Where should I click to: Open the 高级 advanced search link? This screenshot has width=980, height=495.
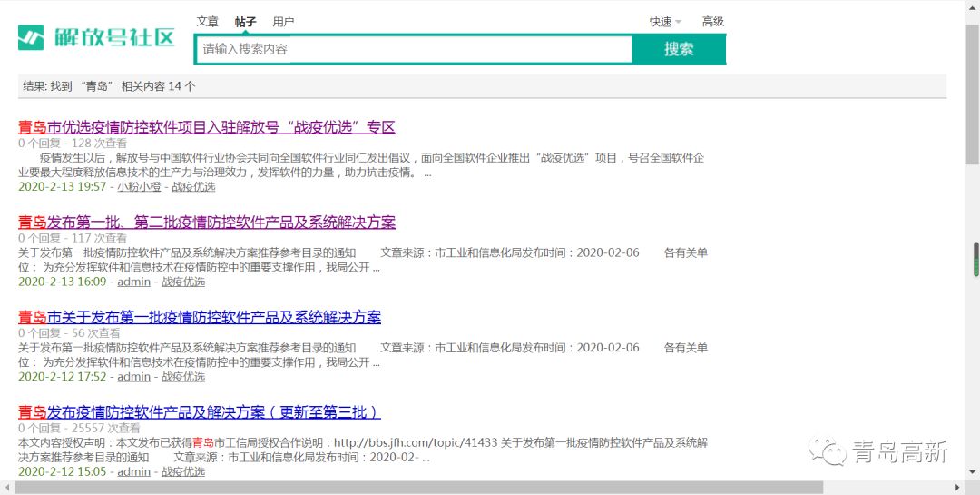(712, 21)
